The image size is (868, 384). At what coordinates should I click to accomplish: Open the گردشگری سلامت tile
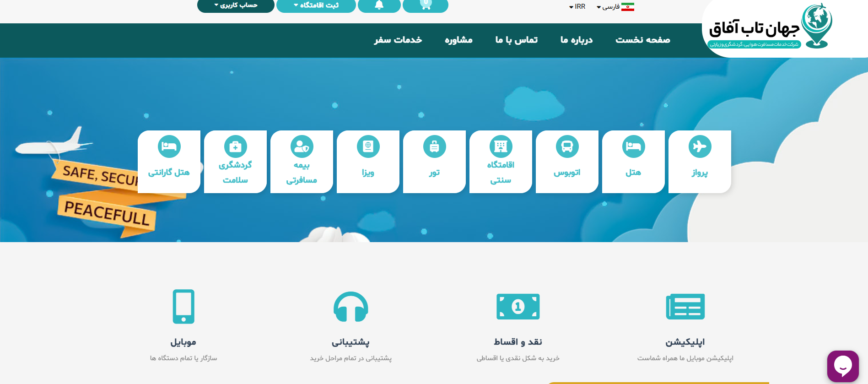235,162
